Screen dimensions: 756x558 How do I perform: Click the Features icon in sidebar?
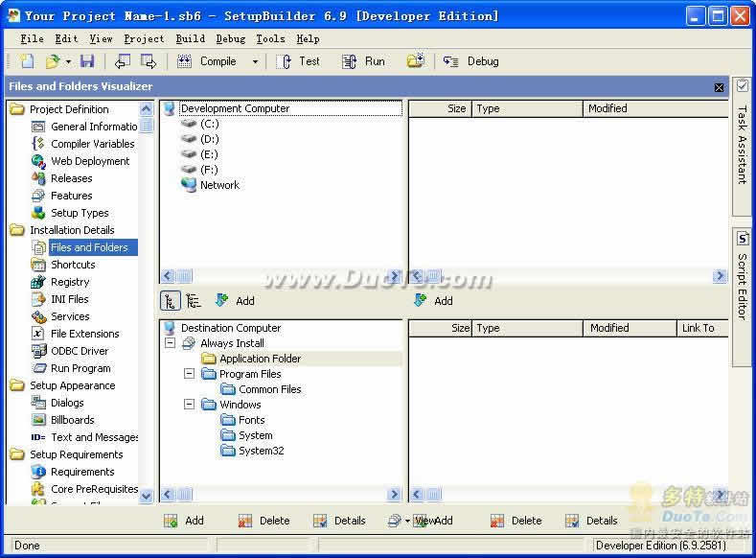tap(38, 196)
